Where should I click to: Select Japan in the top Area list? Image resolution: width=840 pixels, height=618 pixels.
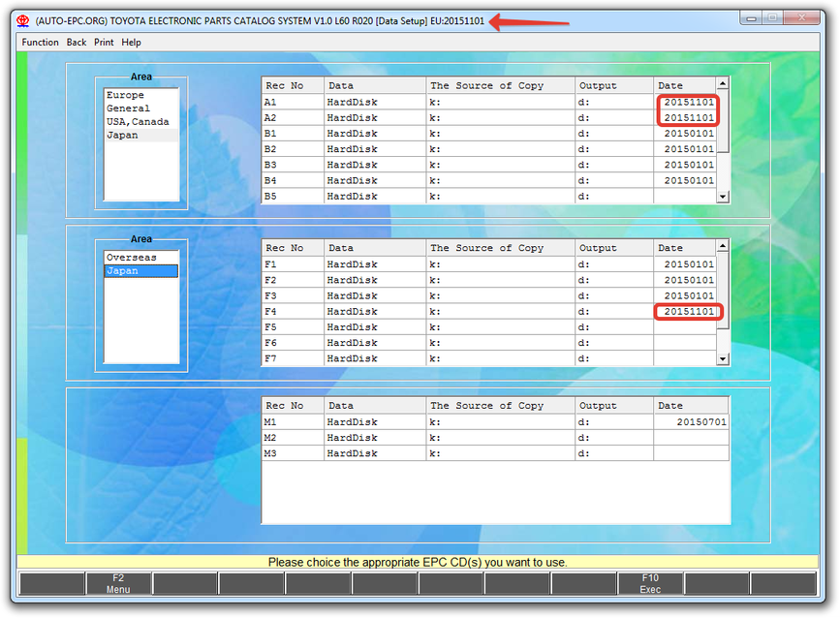point(141,135)
